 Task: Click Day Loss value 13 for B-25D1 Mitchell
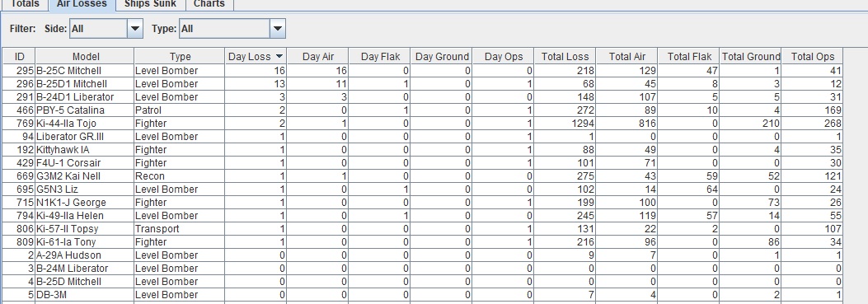click(x=256, y=83)
